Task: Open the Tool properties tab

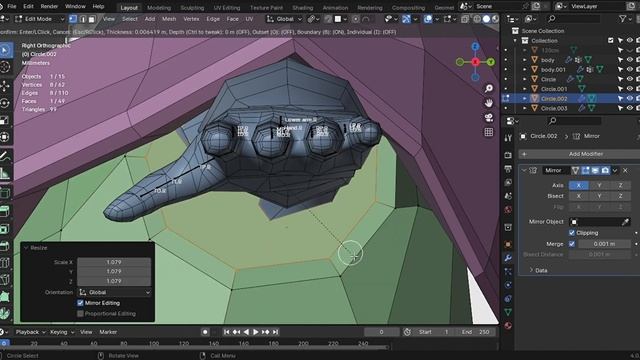Action: [x=508, y=138]
